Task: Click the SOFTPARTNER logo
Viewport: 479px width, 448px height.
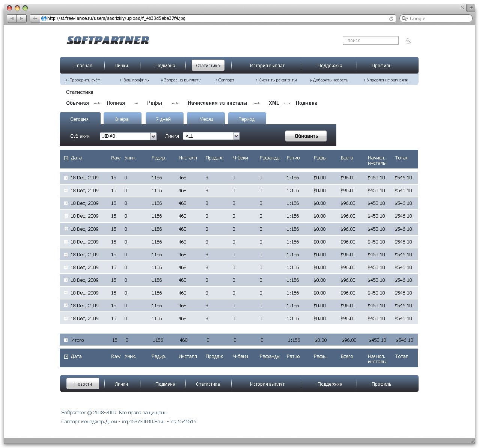Action: click(108, 40)
